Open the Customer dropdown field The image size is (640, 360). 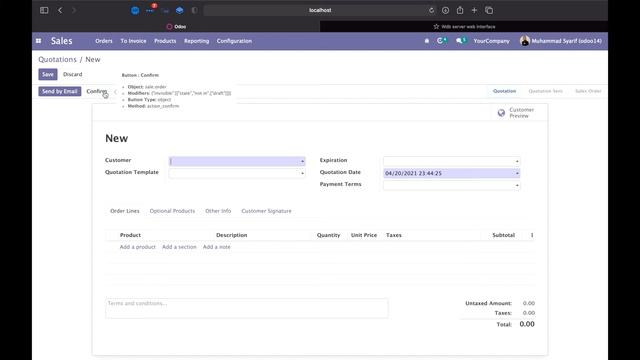[237, 161]
